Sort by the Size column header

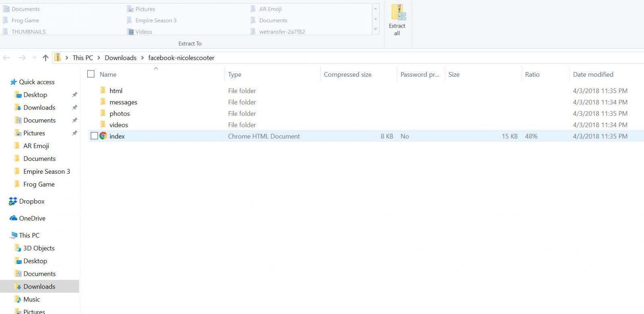pyautogui.click(x=454, y=75)
